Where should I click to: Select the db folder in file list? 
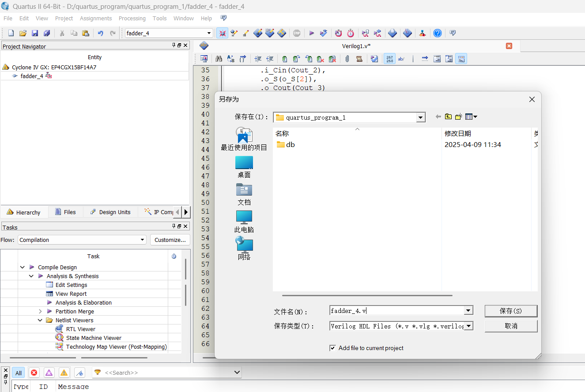coord(286,144)
